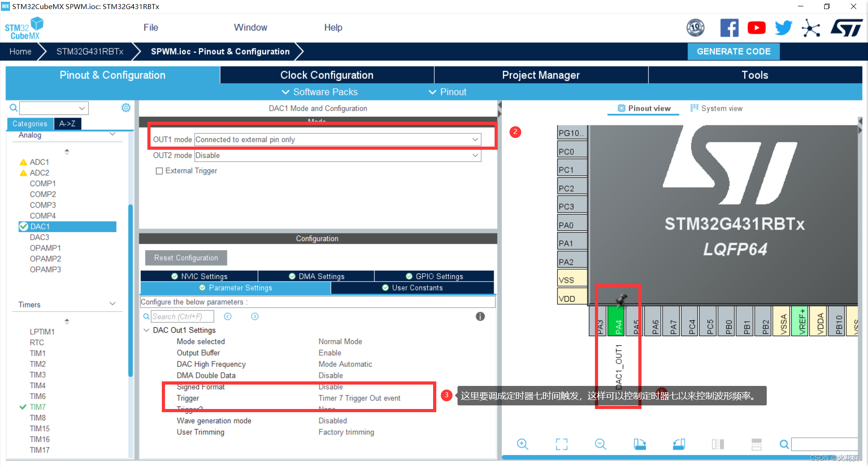Open the YouTube icon in the header

tap(756, 28)
